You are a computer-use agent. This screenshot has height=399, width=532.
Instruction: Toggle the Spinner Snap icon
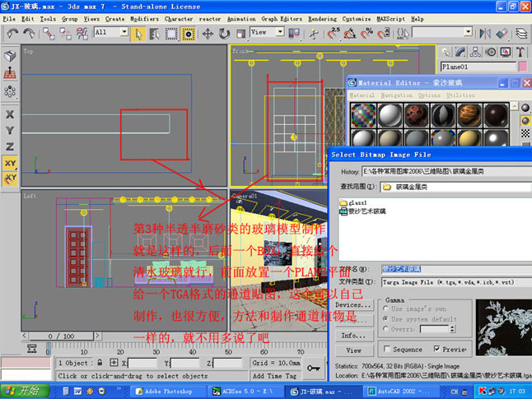coord(384,34)
